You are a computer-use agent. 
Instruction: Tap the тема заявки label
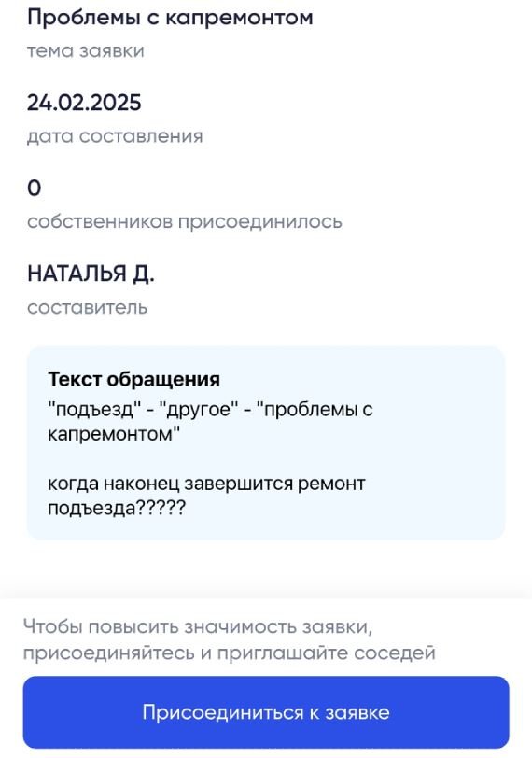point(86,50)
